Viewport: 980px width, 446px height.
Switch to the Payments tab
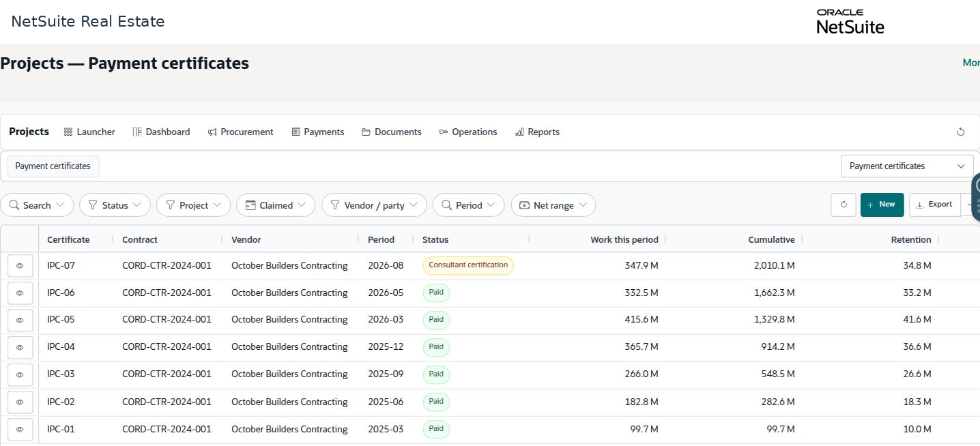[317, 132]
